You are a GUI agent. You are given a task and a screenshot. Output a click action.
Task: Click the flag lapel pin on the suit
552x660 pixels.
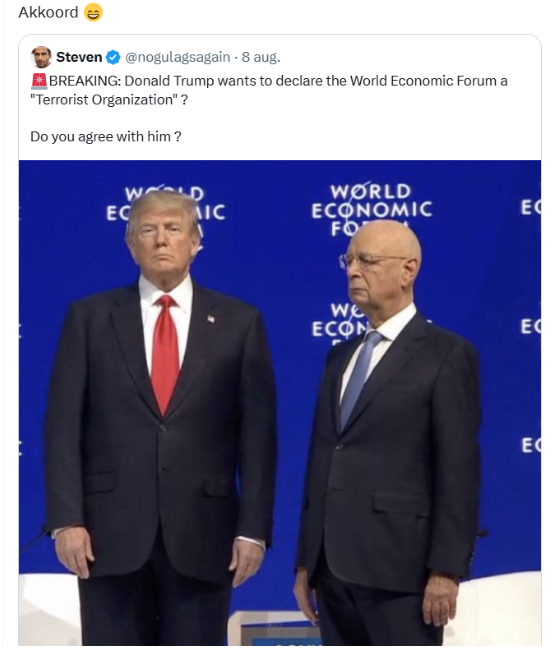pos(211,319)
